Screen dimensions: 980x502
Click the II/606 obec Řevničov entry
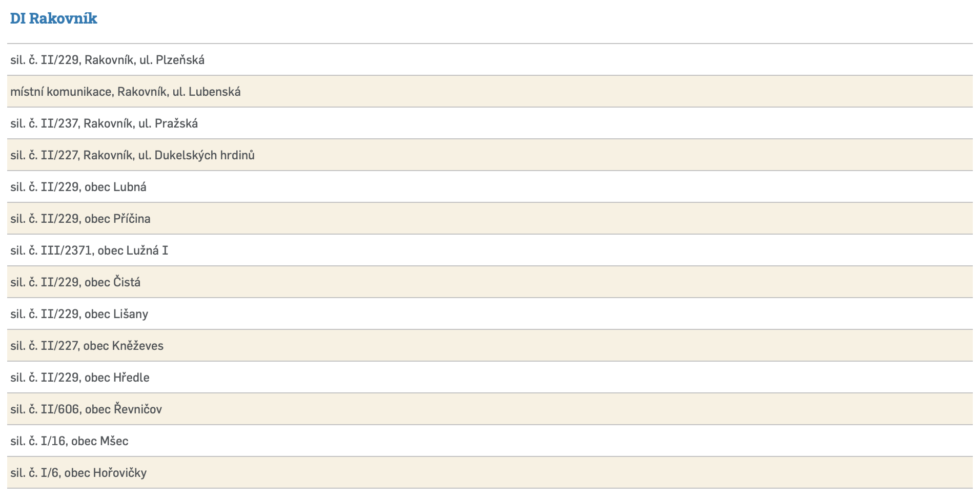point(86,409)
